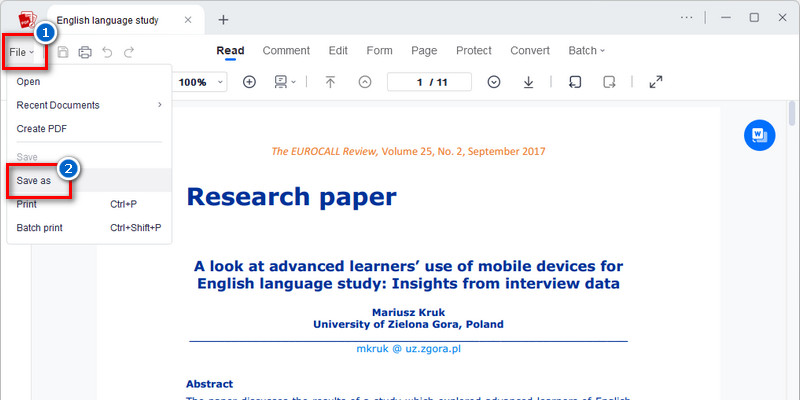Screen dimensions: 800x400
Task: Click the author name Mariusz Kruk
Action: 408,312
